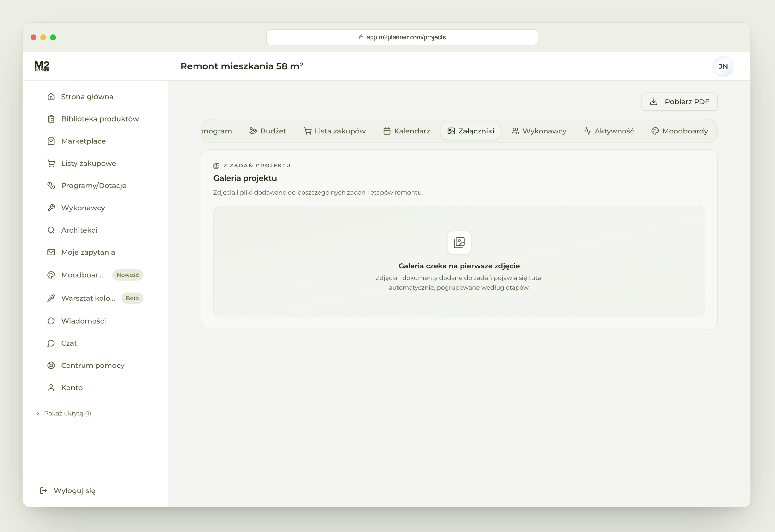Select the Załączniki tab
775x532 pixels.
471,131
